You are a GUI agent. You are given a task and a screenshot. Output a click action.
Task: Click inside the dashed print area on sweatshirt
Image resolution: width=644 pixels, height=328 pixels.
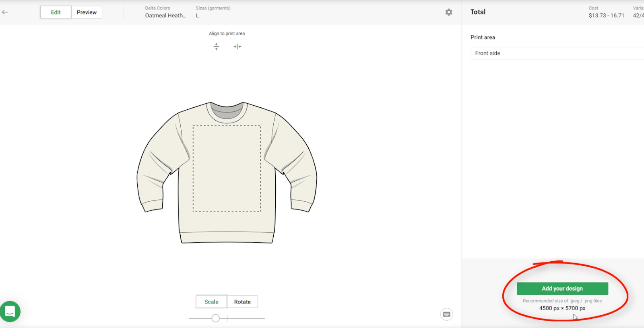[227, 169]
